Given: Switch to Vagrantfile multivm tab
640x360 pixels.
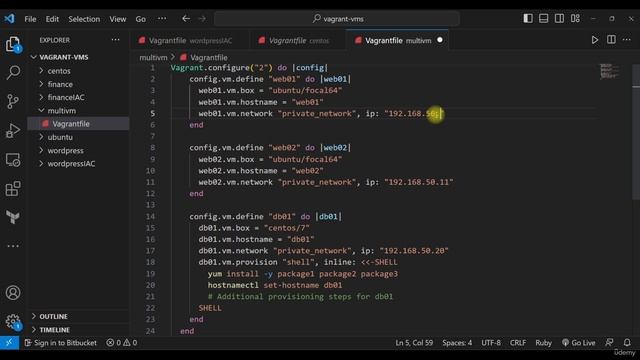Looking at the screenshot, I should [x=398, y=40].
